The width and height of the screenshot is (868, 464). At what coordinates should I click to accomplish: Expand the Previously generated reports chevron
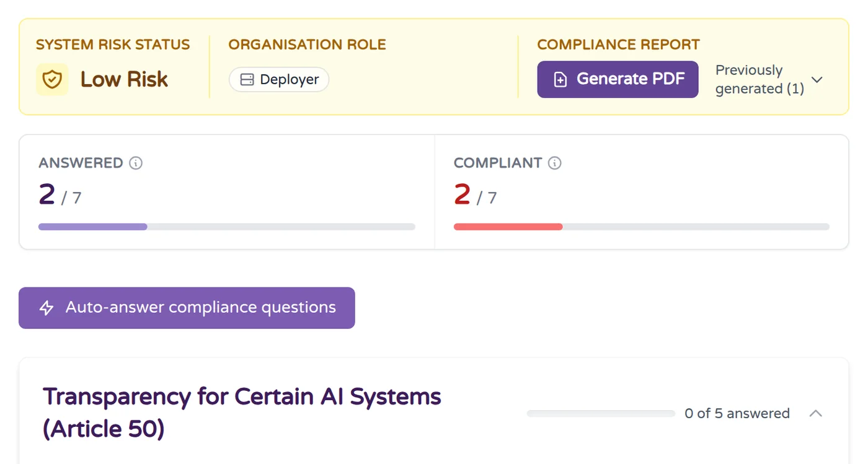817,79
